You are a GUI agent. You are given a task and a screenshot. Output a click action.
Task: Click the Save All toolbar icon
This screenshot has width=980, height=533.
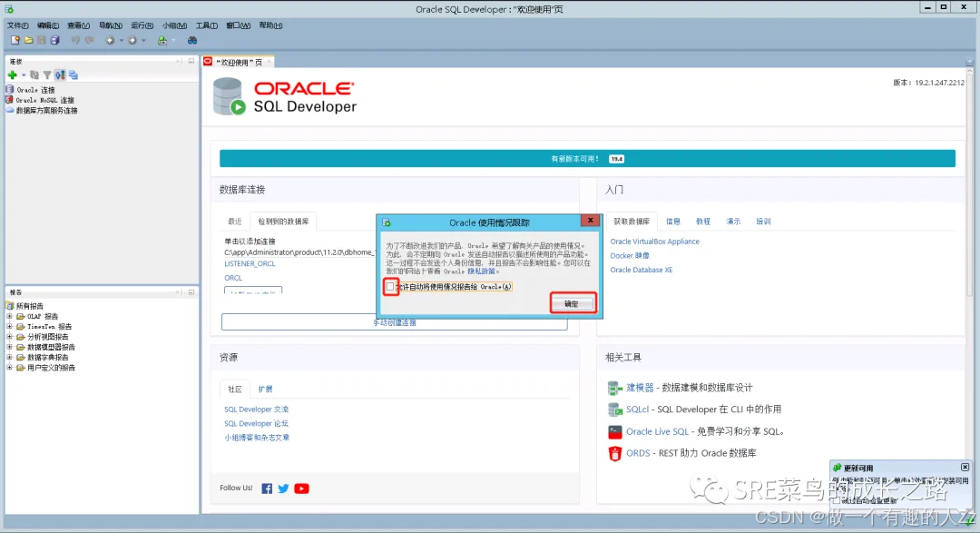55,40
